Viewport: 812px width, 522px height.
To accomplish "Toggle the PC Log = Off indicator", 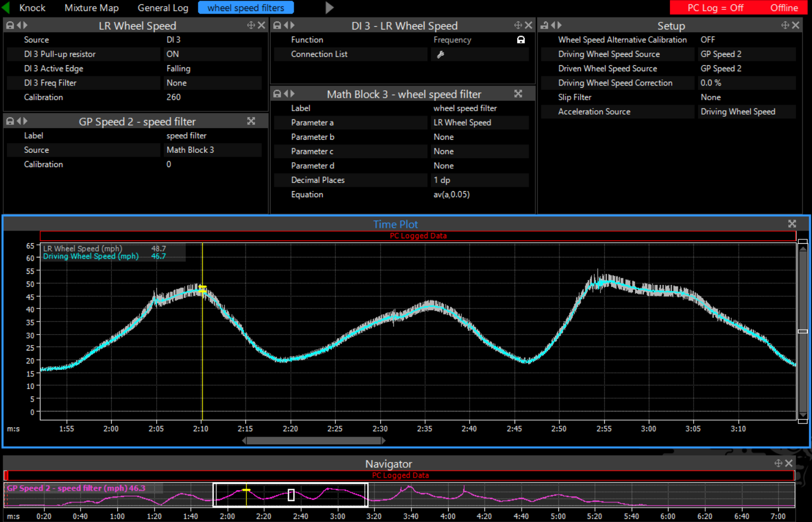I will [x=715, y=8].
